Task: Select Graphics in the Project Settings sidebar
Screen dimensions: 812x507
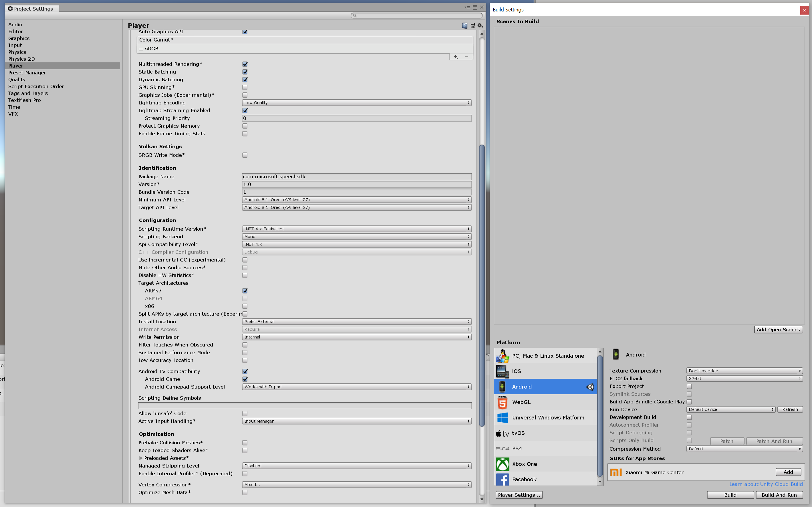Action: click(x=19, y=38)
